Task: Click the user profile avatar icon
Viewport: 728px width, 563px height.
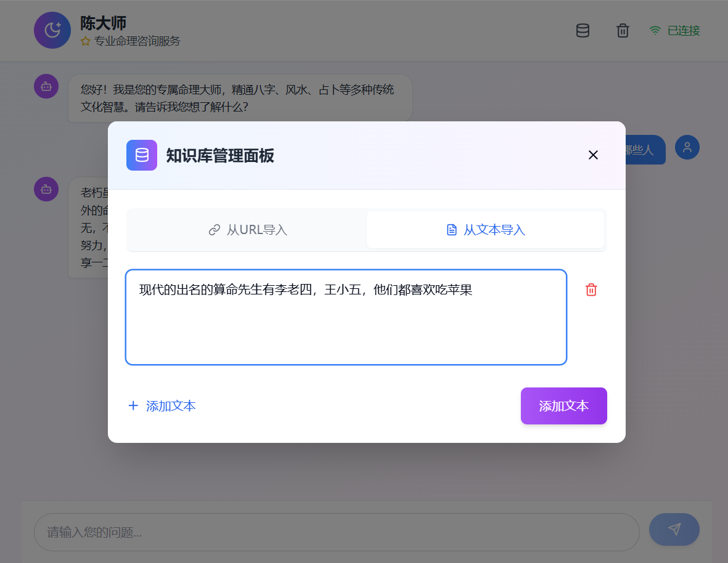Action: pos(687,147)
